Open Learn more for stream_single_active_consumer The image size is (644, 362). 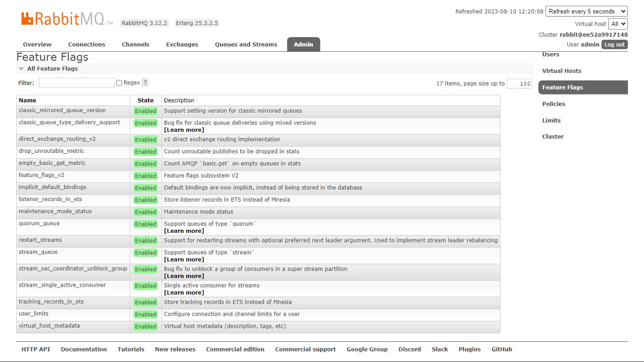click(x=184, y=293)
